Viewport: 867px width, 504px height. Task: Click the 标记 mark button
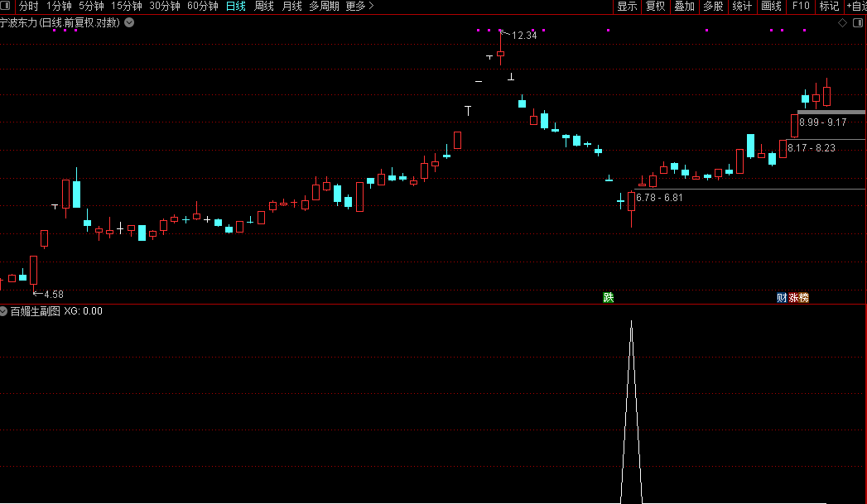point(830,6)
